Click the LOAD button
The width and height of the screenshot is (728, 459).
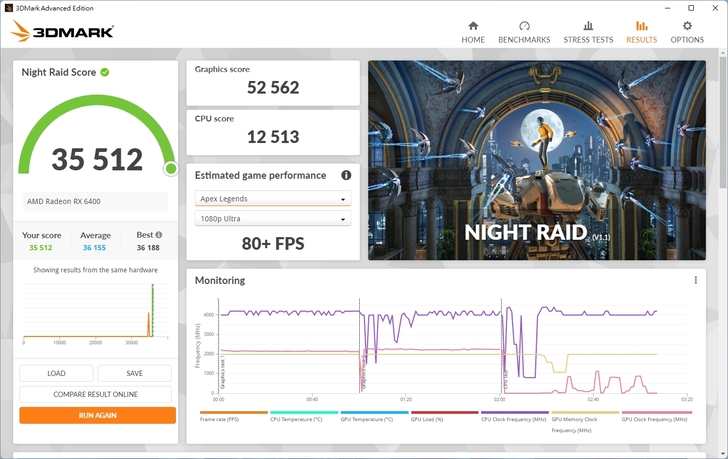pyautogui.click(x=56, y=373)
